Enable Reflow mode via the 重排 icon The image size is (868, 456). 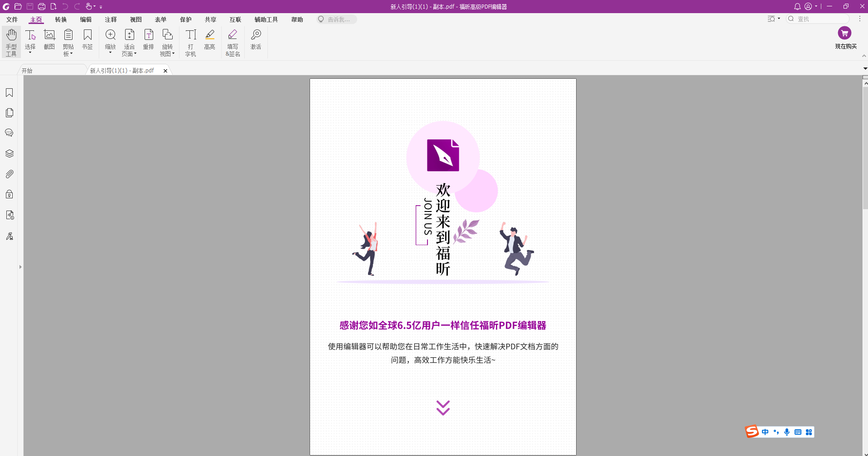tap(148, 41)
